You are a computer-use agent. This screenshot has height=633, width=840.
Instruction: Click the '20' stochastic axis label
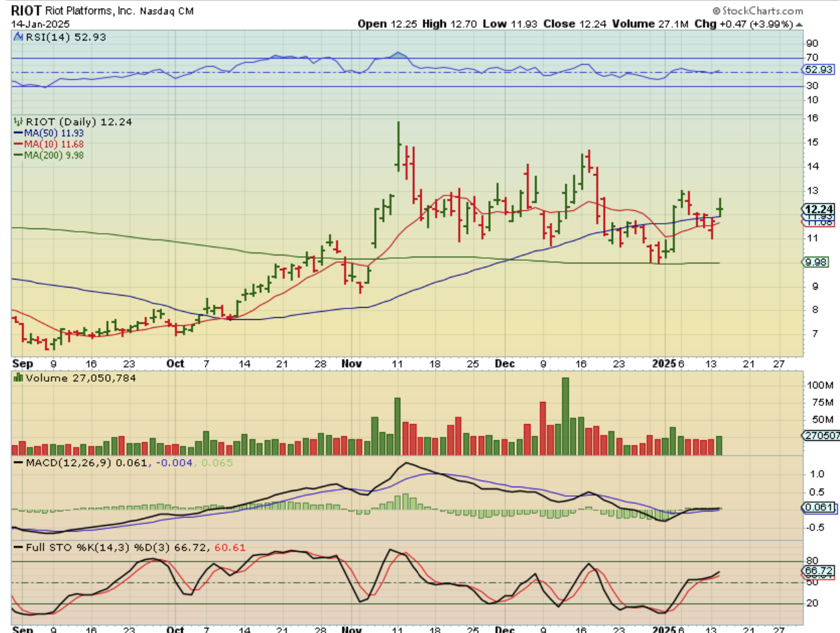812,603
